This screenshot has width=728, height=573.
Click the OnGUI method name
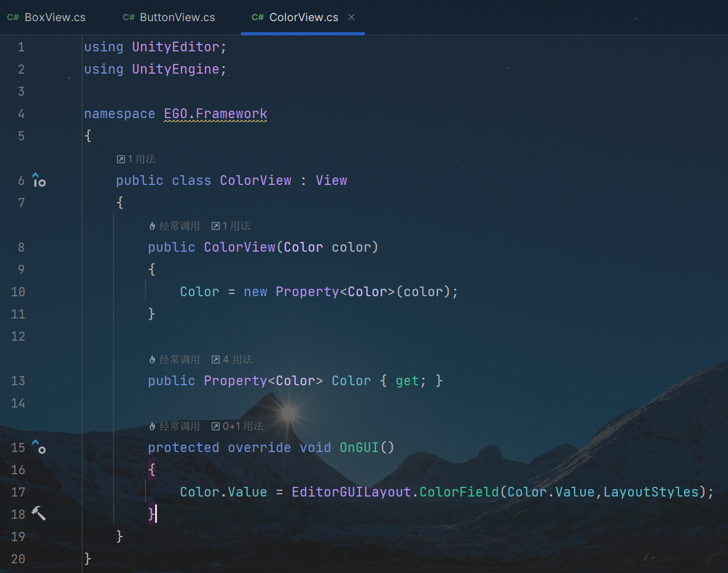click(359, 447)
